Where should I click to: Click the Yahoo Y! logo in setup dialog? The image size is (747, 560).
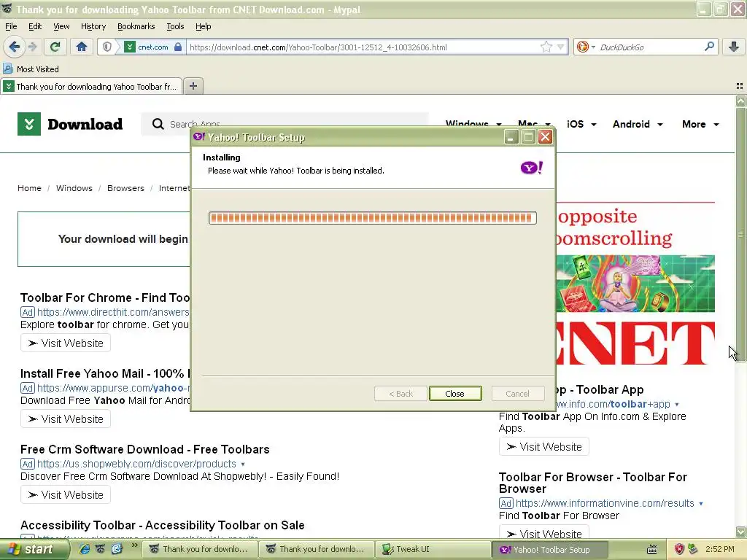[x=532, y=168]
